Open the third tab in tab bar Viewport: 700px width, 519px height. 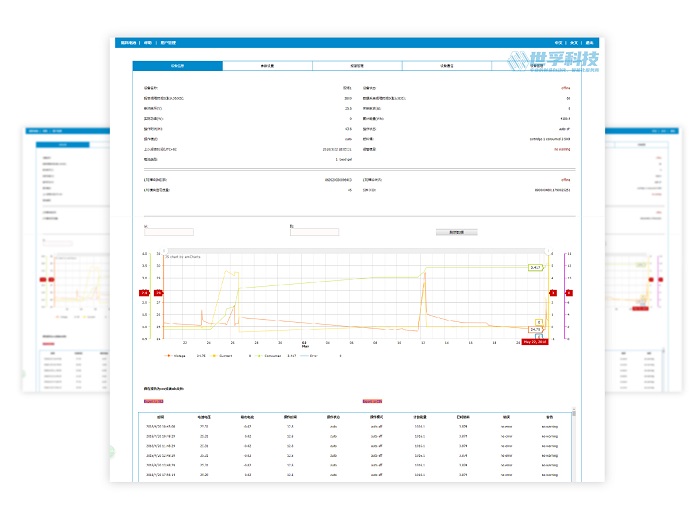tap(357, 65)
